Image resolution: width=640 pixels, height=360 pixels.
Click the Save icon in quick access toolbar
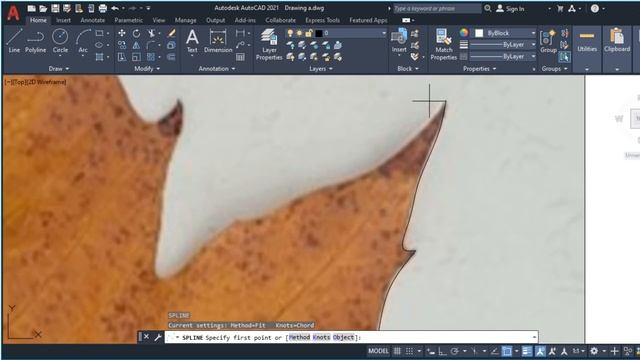[x=55, y=8]
